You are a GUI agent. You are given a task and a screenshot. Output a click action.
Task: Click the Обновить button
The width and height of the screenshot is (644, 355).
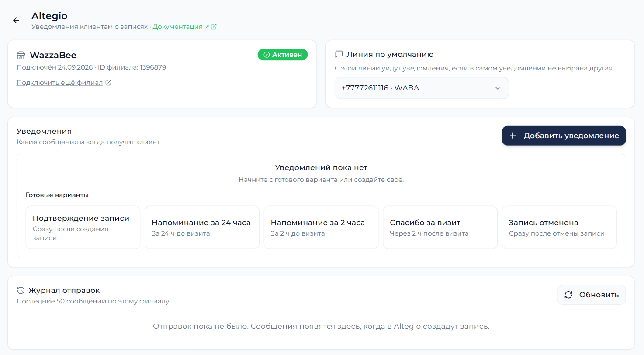click(x=591, y=295)
